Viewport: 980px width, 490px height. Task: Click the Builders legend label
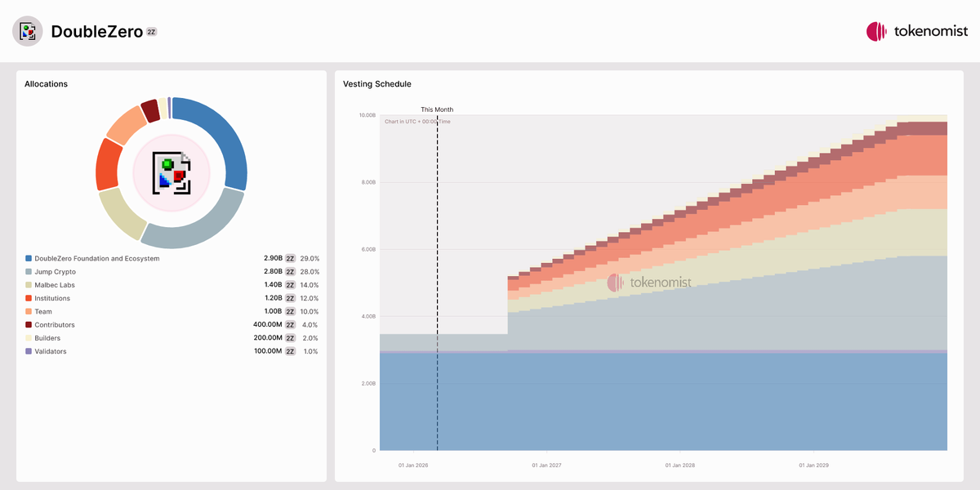(x=47, y=338)
